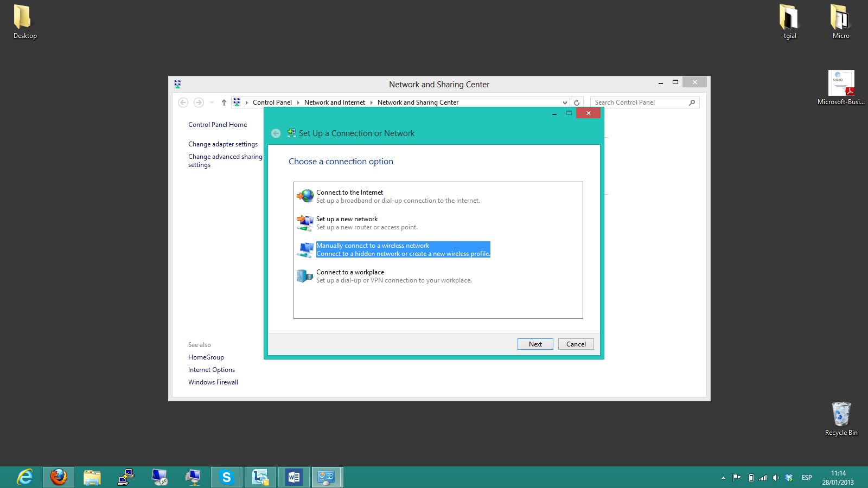
Task: Click the Set up a new network icon
Action: tap(305, 222)
